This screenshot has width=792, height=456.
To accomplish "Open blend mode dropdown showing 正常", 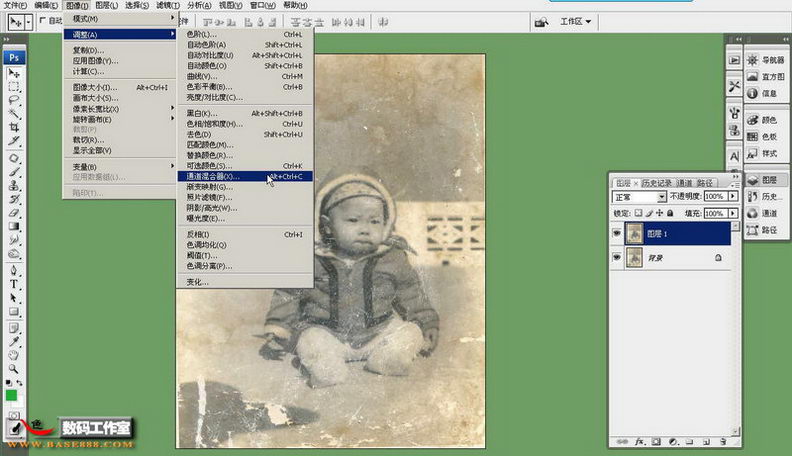I will tap(639, 196).
